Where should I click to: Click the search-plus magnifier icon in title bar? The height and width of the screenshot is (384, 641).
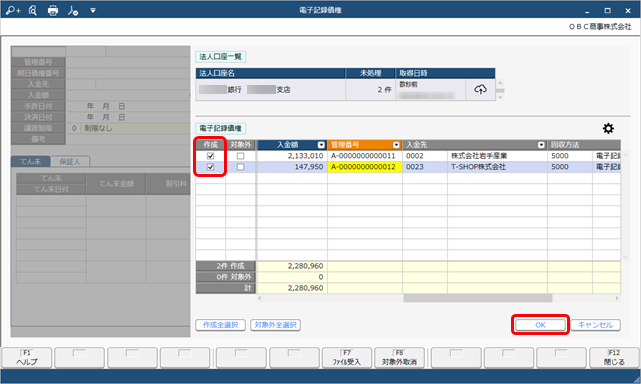point(13,10)
